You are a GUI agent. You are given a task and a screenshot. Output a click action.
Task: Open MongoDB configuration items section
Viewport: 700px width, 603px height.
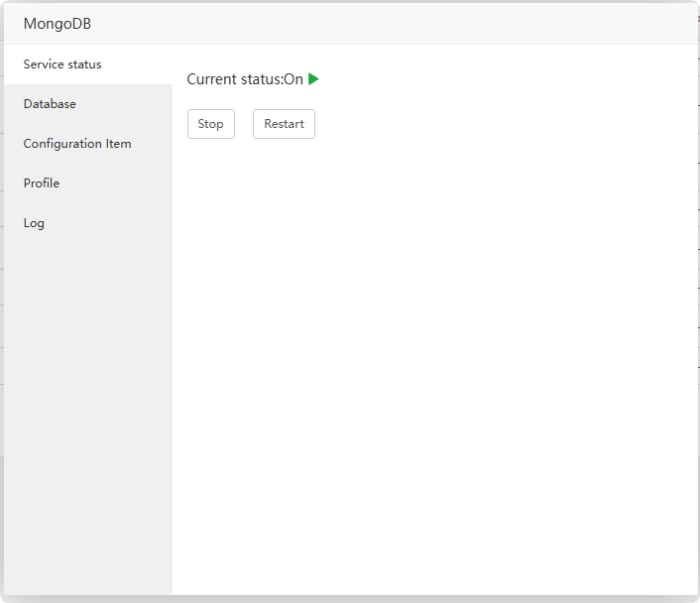[x=77, y=144]
